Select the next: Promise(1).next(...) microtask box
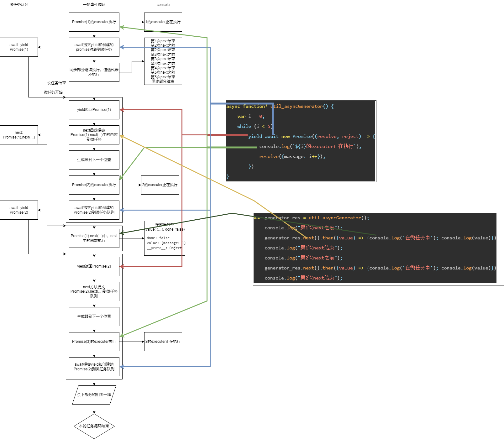The image size is (504, 439). pos(19,135)
